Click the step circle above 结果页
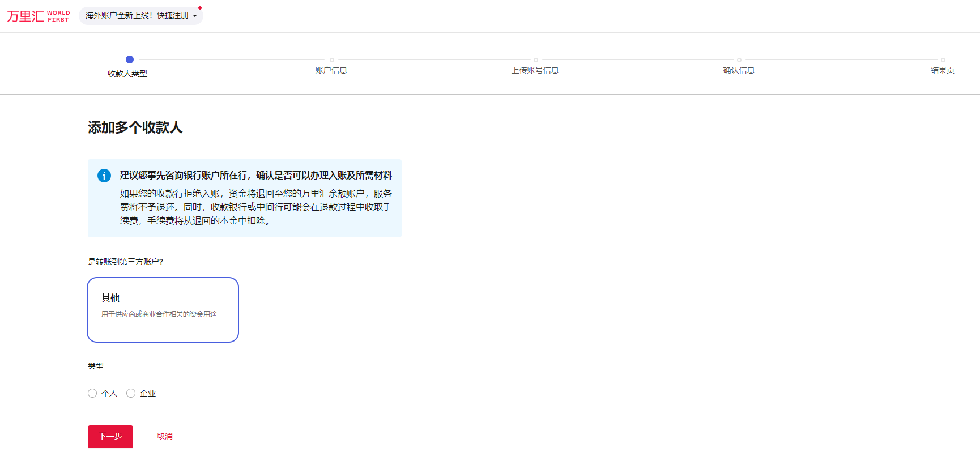The image size is (980, 456). [943, 60]
